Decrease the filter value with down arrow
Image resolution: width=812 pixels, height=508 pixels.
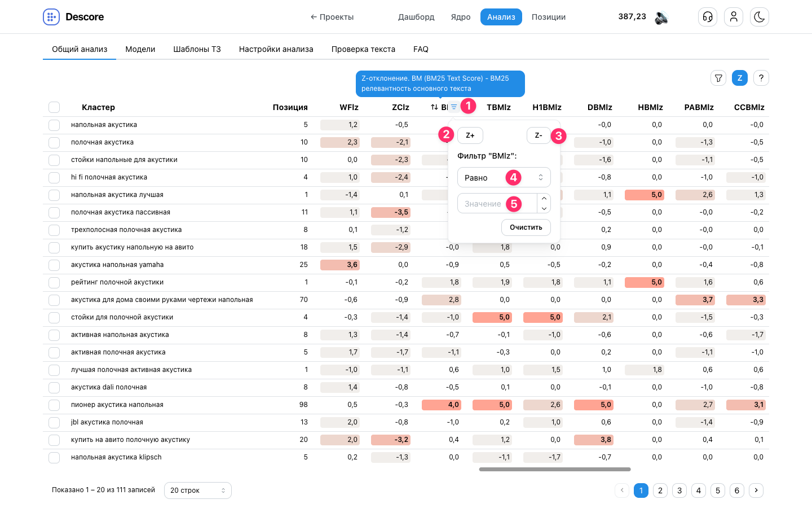click(544, 208)
